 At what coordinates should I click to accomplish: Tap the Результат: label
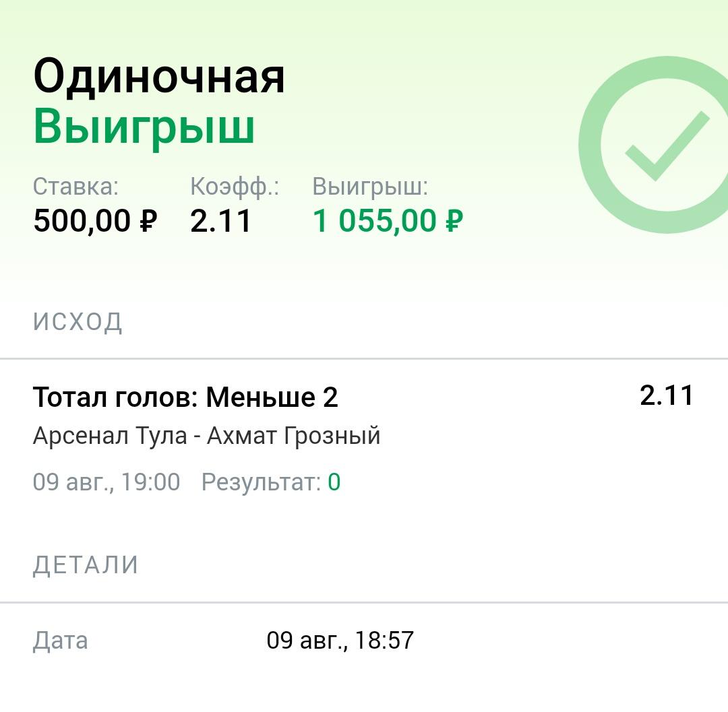[x=262, y=482]
